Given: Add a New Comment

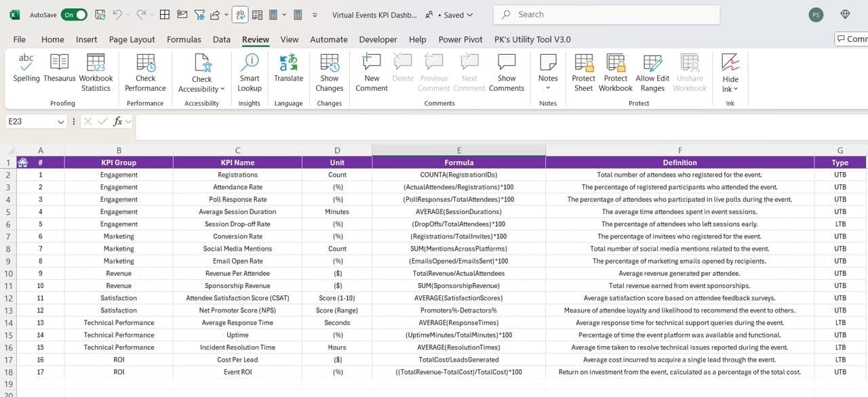Looking at the screenshot, I should [372, 72].
